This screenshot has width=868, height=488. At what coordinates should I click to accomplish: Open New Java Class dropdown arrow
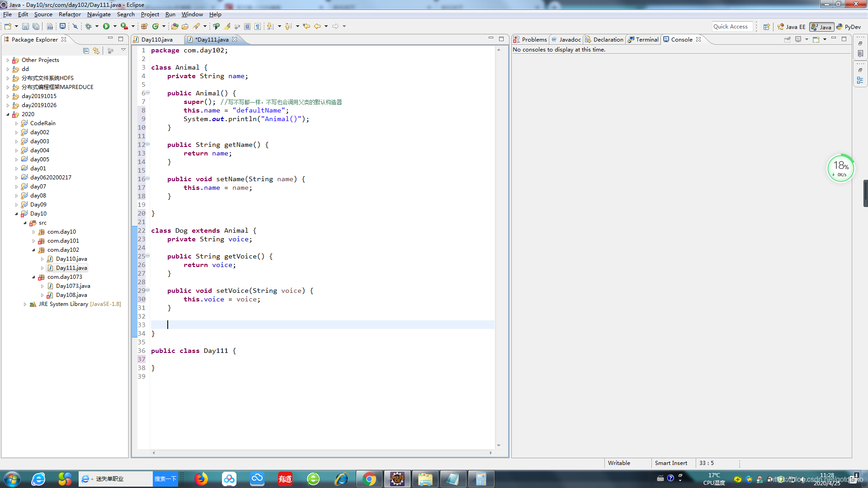click(164, 27)
